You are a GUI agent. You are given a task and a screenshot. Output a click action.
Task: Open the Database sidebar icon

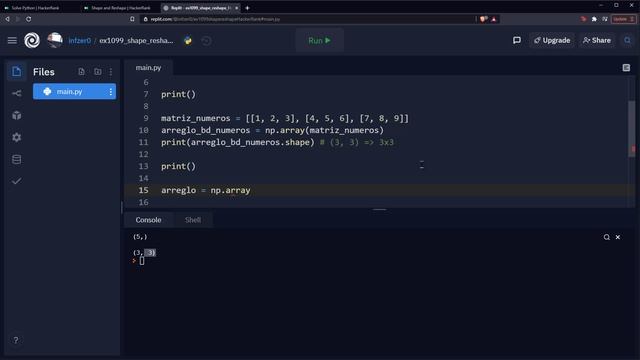(x=17, y=159)
